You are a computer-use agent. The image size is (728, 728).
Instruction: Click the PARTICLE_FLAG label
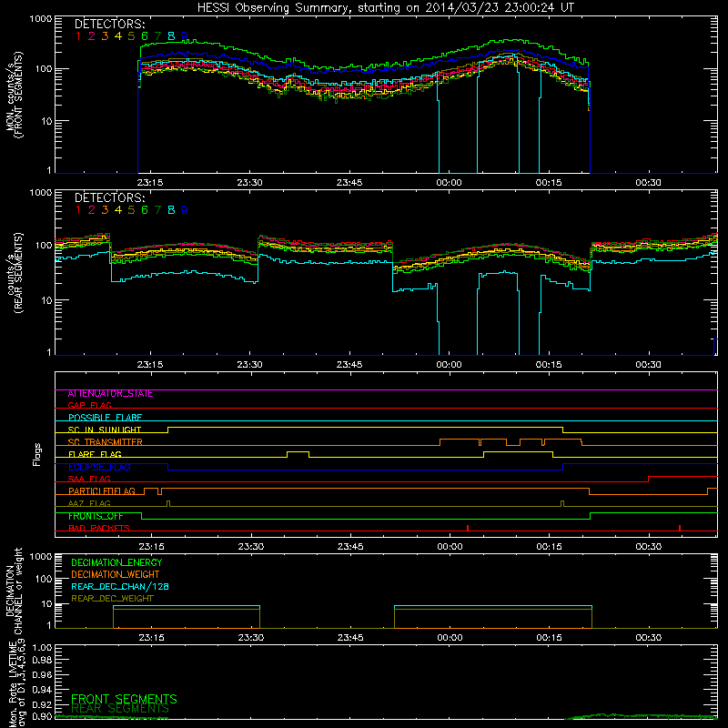102,491
